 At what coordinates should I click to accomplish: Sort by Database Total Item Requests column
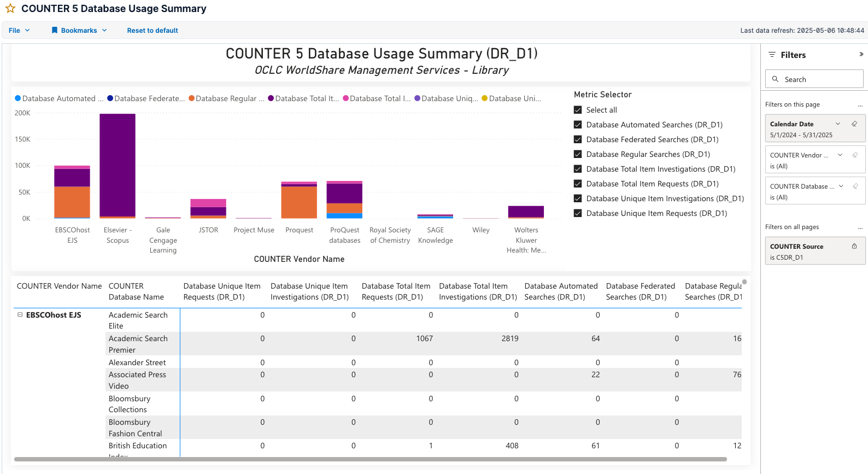(396, 291)
